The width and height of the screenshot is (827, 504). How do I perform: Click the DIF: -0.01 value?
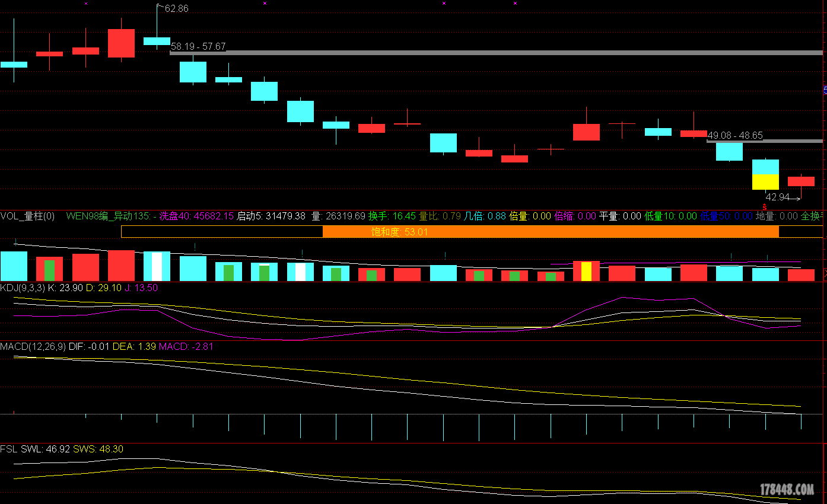pos(90,346)
